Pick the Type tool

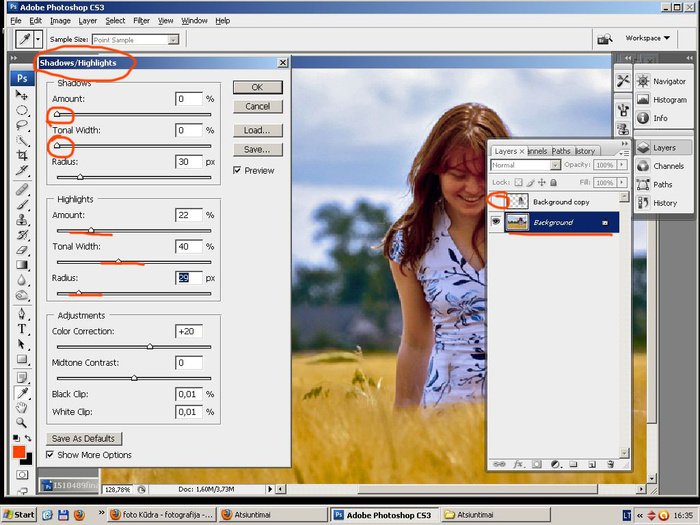point(22,328)
